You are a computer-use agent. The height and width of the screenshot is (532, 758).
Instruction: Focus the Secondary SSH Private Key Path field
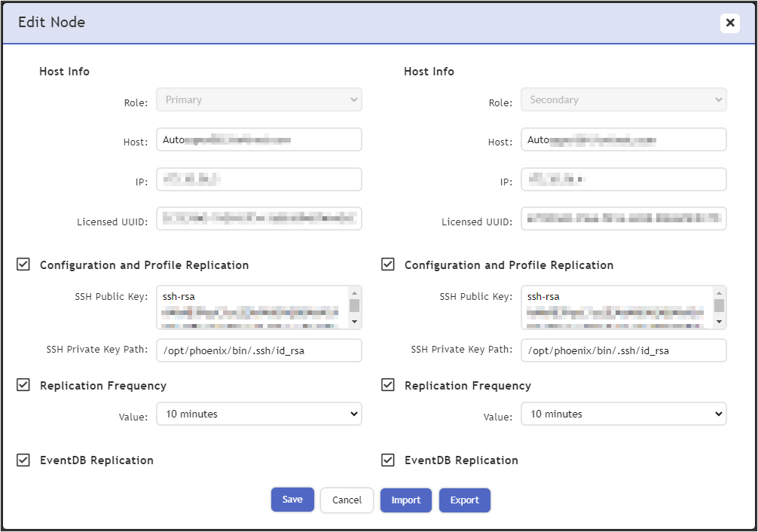tap(623, 350)
